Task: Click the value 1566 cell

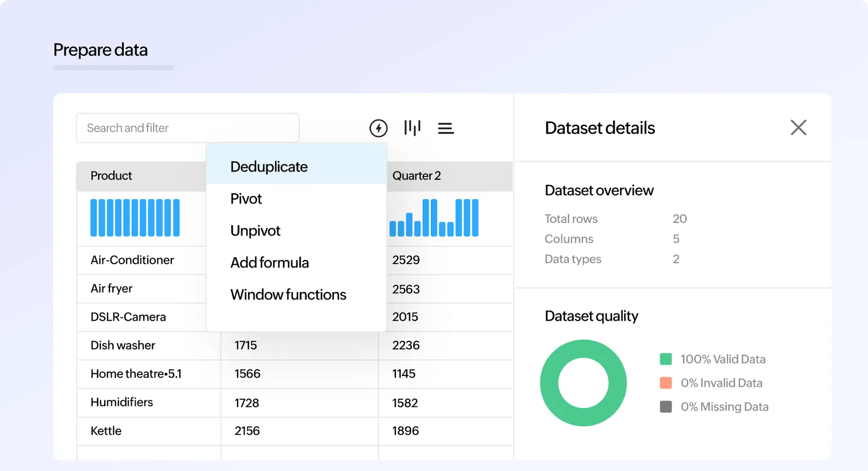Action: point(300,374)
